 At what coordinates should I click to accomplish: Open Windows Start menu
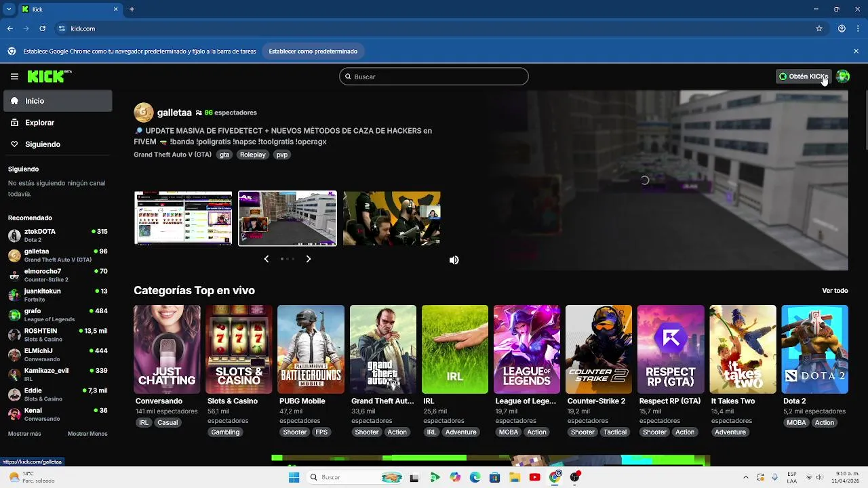point(294,477)
